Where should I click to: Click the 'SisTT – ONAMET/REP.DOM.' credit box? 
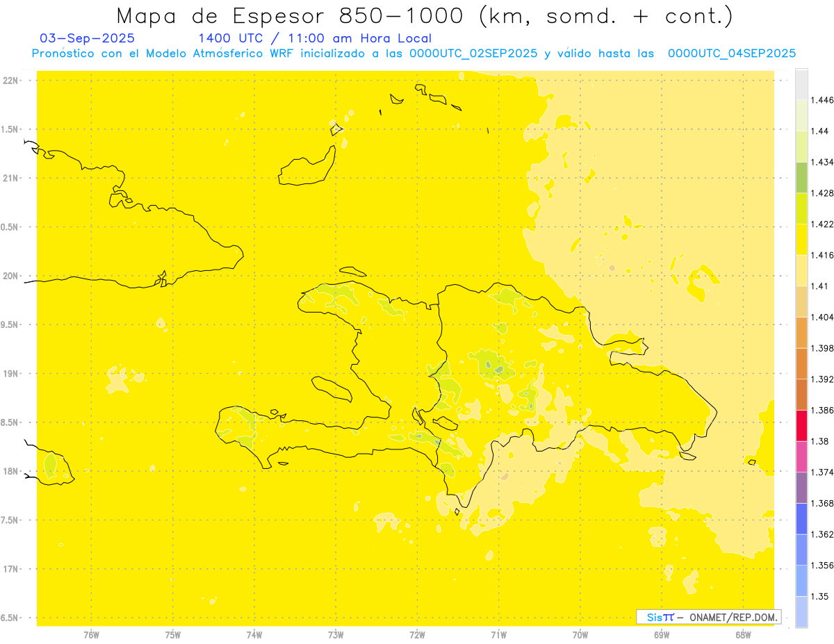709,617
